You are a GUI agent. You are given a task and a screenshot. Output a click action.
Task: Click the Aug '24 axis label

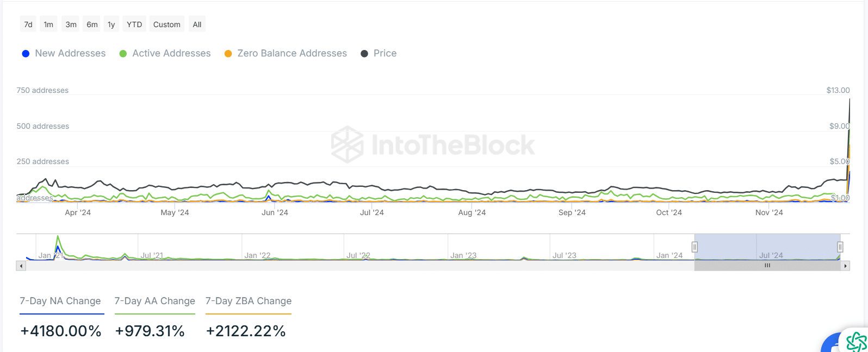[472, 212]
